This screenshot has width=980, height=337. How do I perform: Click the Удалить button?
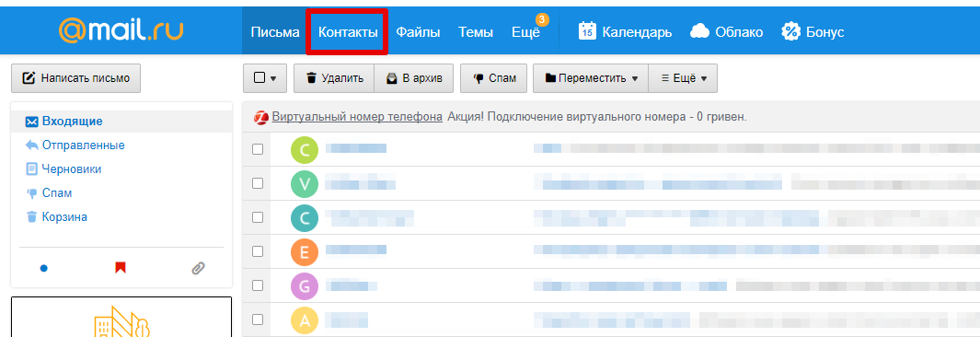[334, 78]
